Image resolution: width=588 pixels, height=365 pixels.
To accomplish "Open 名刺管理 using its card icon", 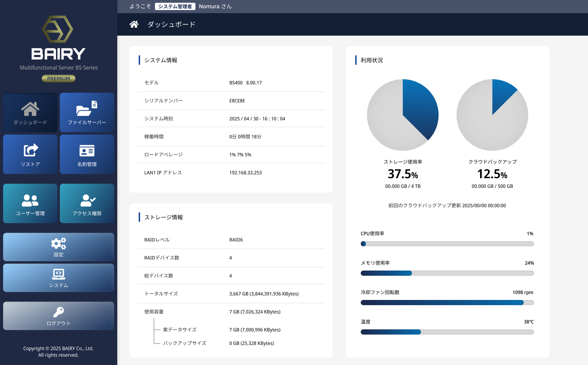I will (x=86, y=150).
